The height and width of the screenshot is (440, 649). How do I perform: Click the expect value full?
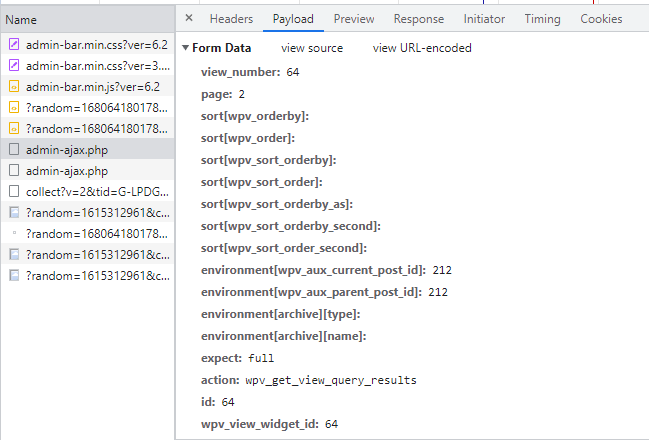(x=261, y=358)
